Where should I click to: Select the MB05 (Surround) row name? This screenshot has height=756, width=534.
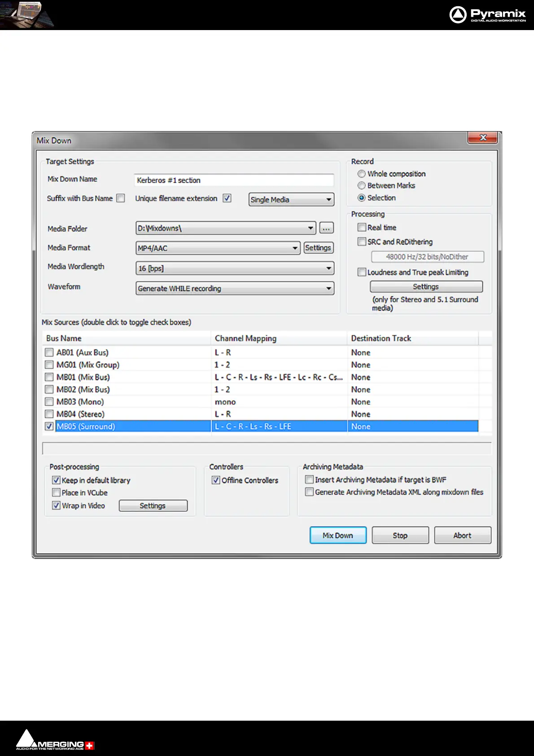coord(86,426)
